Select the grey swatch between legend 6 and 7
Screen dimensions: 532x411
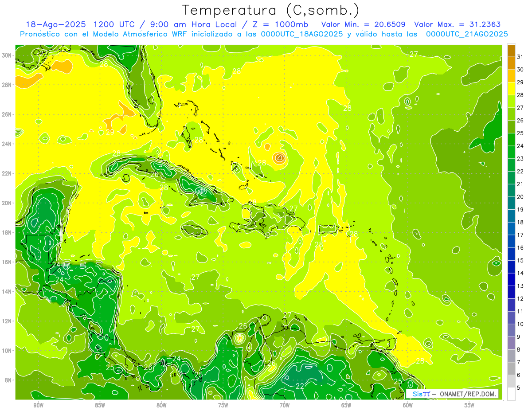(511, 368)
